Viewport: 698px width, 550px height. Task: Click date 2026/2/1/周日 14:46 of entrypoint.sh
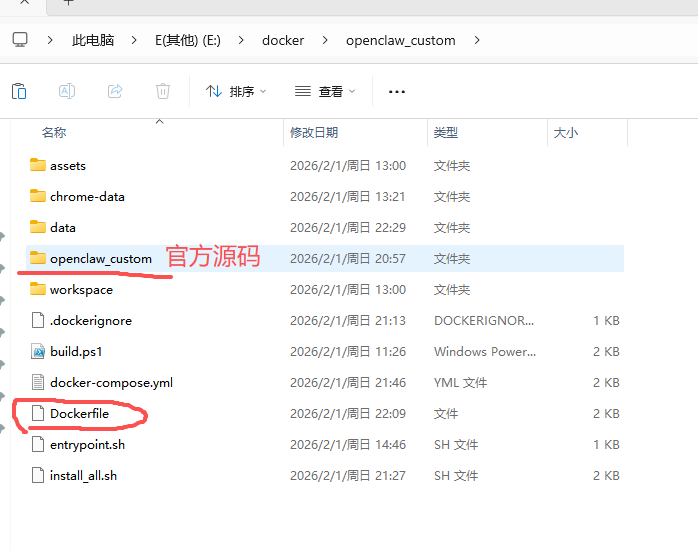[348, 445]
